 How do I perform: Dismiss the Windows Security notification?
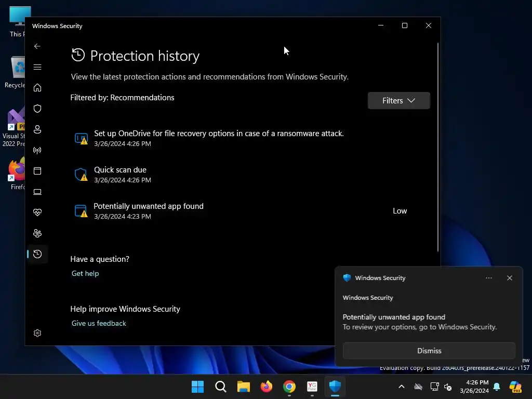(429, 351)
